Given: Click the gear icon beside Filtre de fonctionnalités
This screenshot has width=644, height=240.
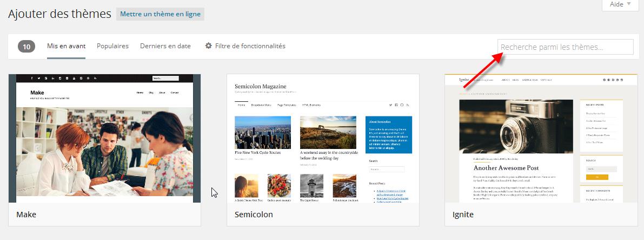Looking at the screenshot, I should 208,46.
